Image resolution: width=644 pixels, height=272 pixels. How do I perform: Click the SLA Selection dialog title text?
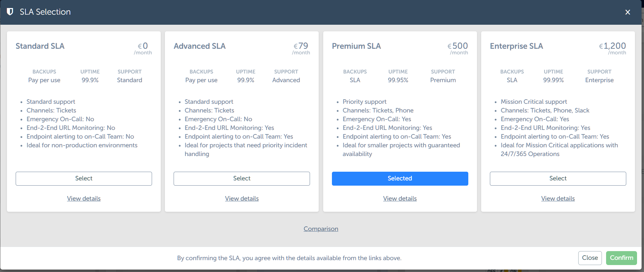pos(45,12)
